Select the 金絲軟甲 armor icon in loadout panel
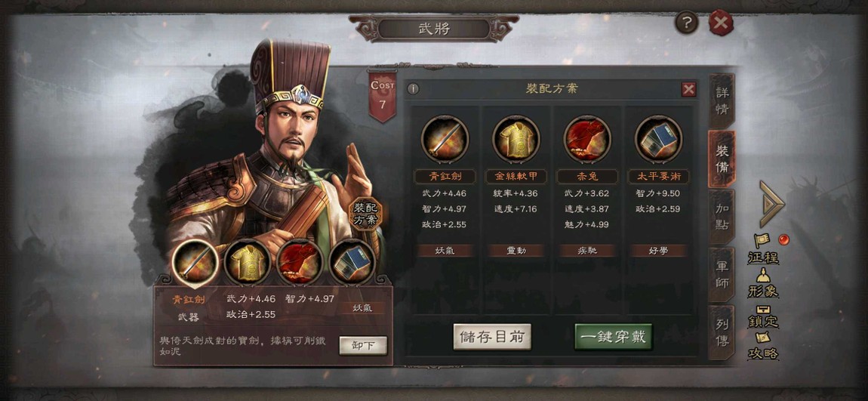Image resolution: width=868 pixels, height=401 pixels. [516, 139]
